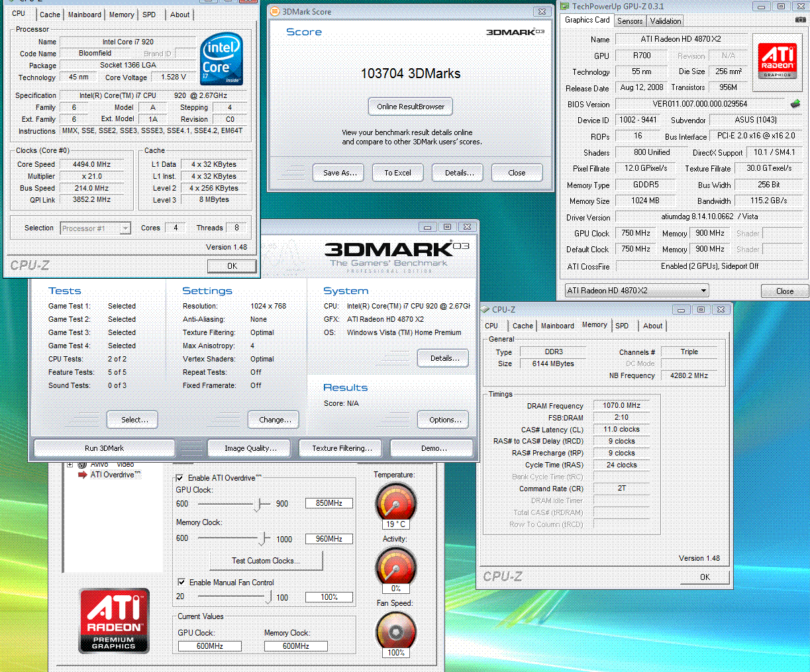Click the BIOS Version field in GPU-Z
Image resolution: width=810 pixels, height=672 pixels.
pos(700,104)
